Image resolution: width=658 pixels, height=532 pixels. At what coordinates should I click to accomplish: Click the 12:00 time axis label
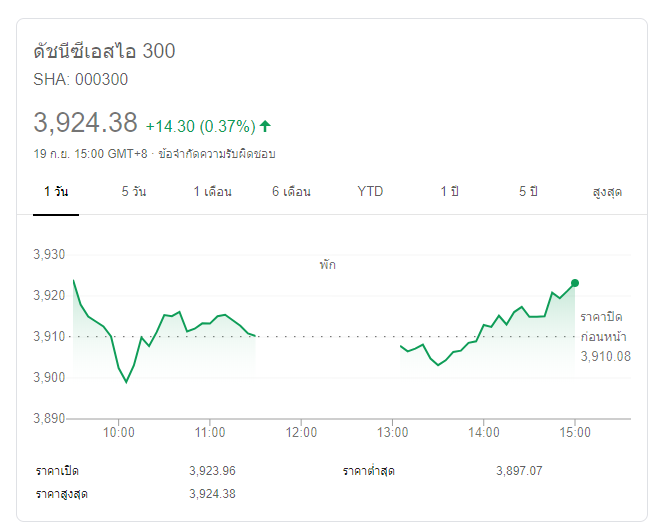[x=301, y=432]
